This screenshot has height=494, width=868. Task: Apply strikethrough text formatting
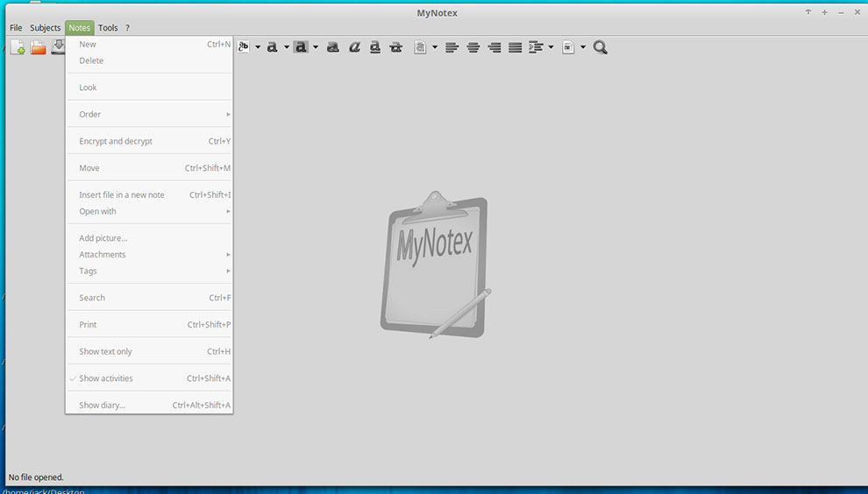click(x=395, y=47)
